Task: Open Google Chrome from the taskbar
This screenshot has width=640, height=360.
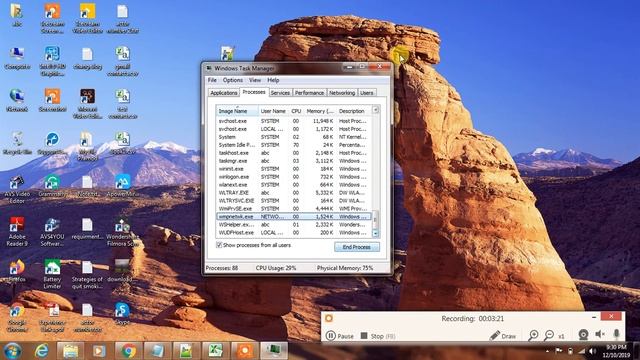Action: point(128,351)
